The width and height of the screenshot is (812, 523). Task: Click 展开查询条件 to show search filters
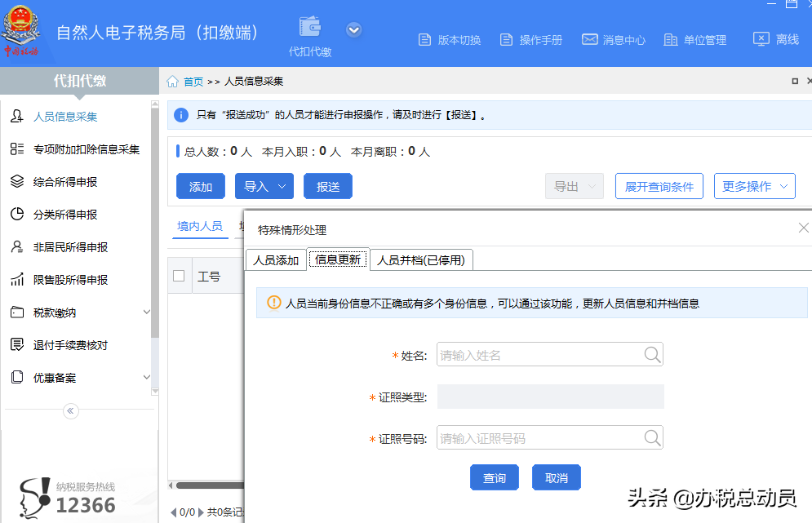(x=659, y=186)
